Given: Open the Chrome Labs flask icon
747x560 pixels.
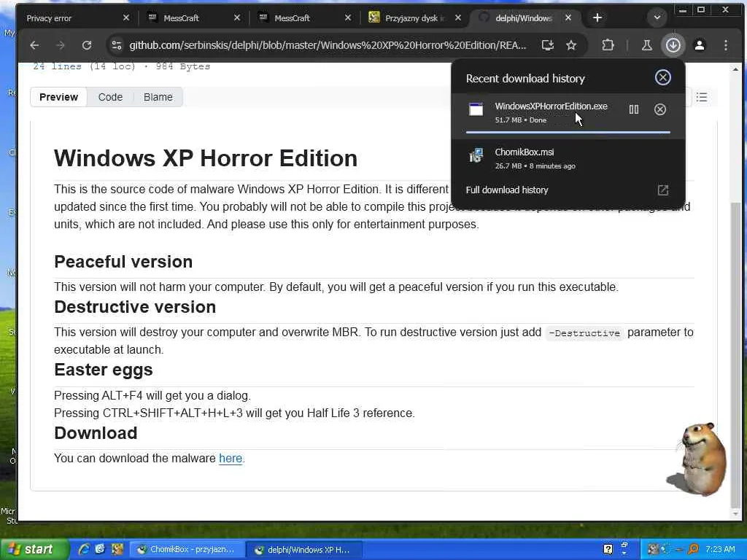Looking at the screenshot, I should [646, 45].
